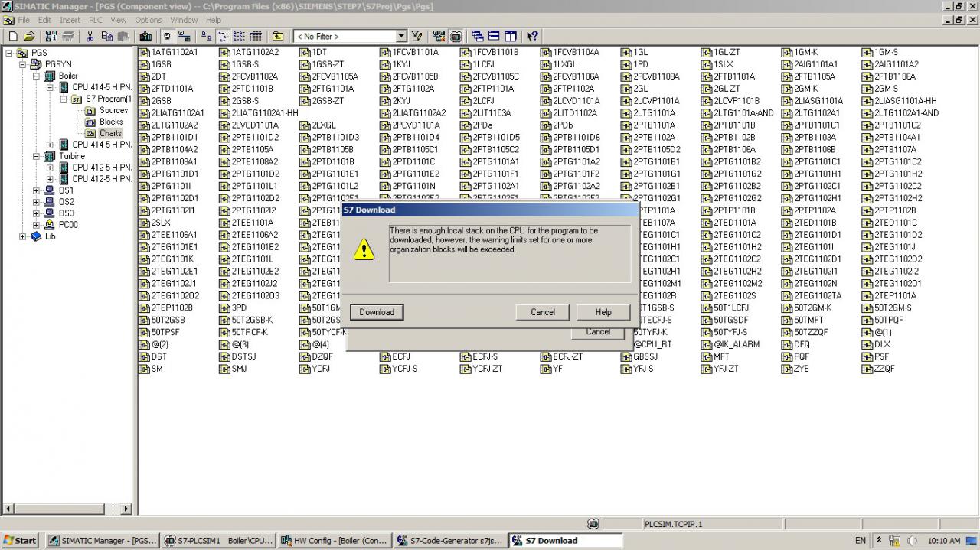Collapse the Boiler station node
The image size is (980, 550).
(37, 76)
